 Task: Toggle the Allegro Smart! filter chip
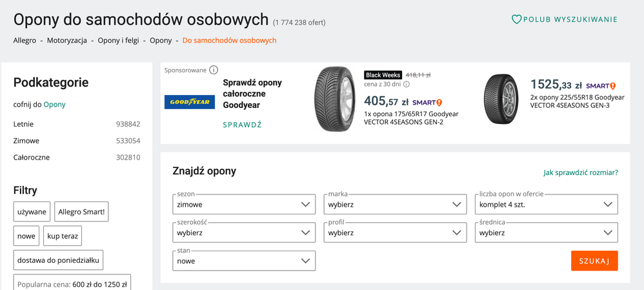pos(81,211)
